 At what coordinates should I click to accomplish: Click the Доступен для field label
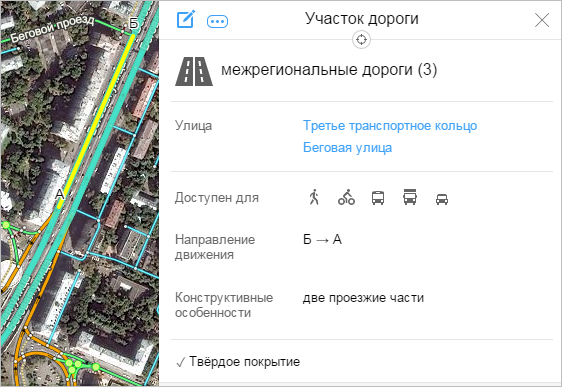pos(217,197)
